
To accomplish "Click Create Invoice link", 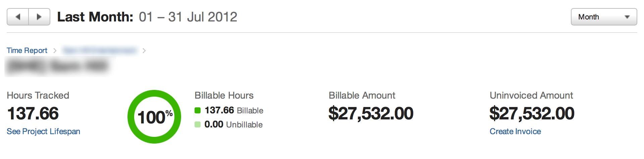I will pyautogui.click(x=515, y=131).
